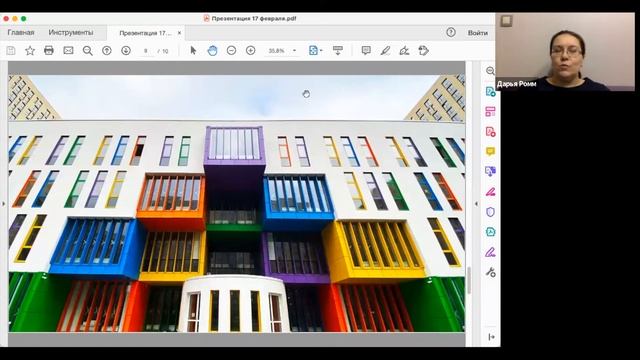Open Organize Pages tool in right pane
This screenshot has width=640, height=360.
click(490, 111)
